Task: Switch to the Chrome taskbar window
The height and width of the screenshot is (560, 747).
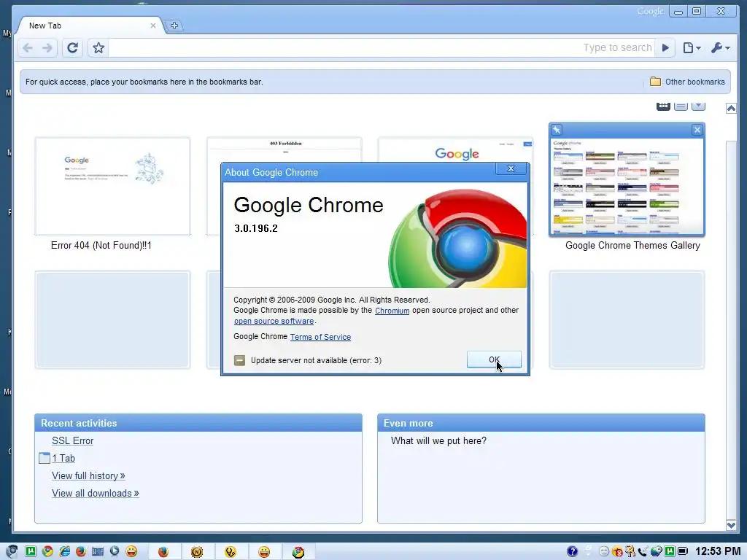Action: click(x=298, y=551)
